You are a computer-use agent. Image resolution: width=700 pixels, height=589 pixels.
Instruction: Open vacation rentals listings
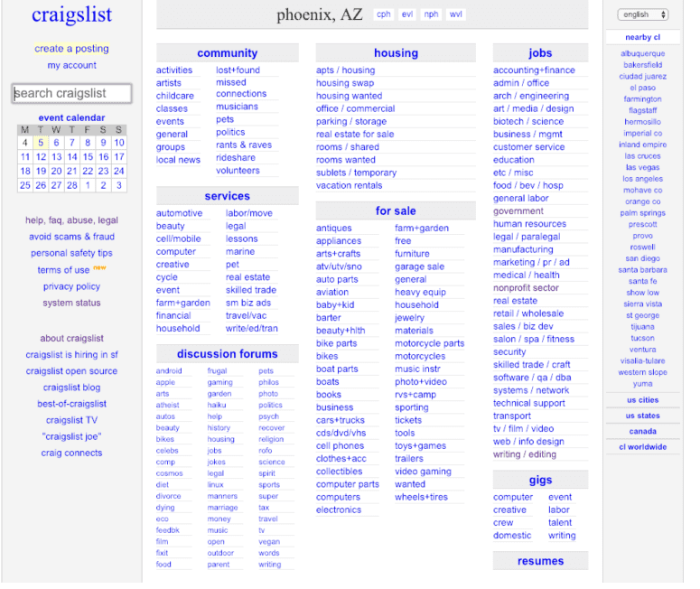click(350, 185)
